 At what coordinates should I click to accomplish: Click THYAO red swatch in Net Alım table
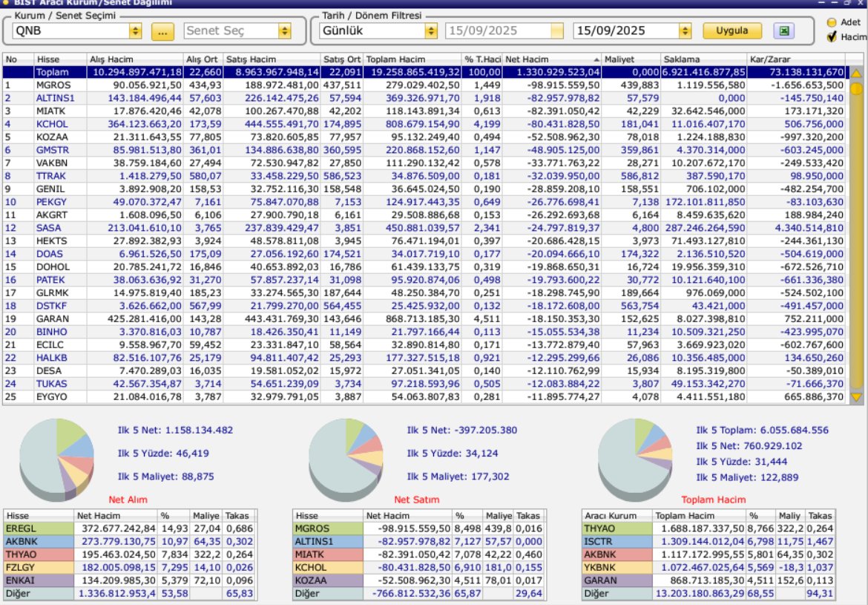pos(38,555)
